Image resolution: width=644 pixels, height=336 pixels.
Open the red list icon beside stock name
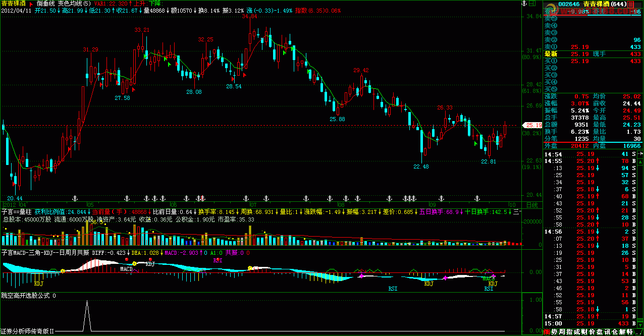(630, 4)
